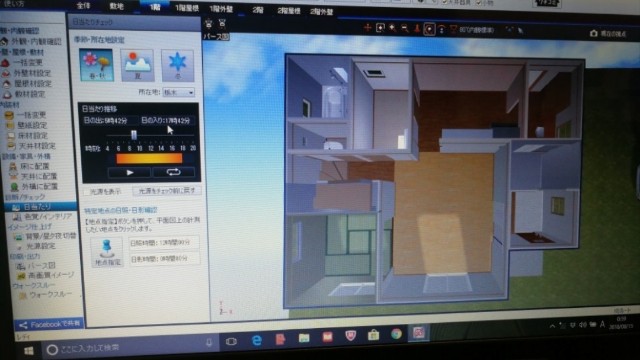Switch to the 1階 tab

pyautogui.click(x=155, y=7)
